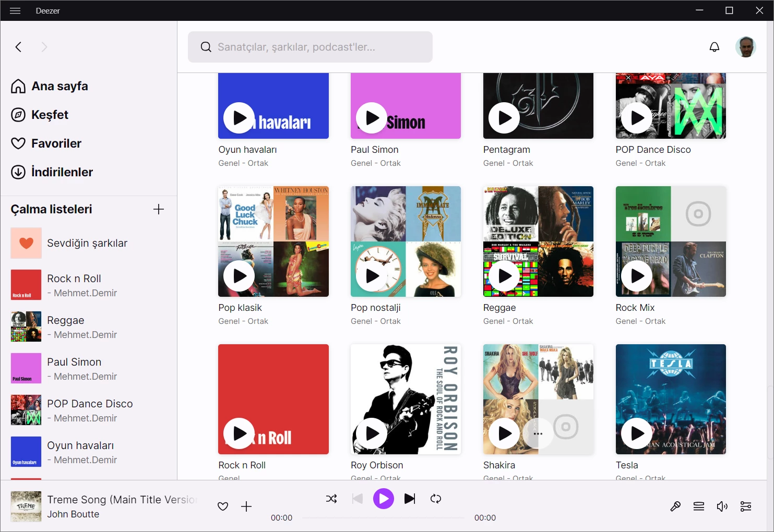The height and width of the screenshot is (532, 774).
Task: Favorite the current track with heart icon
Action: click(x=223, y=506)
